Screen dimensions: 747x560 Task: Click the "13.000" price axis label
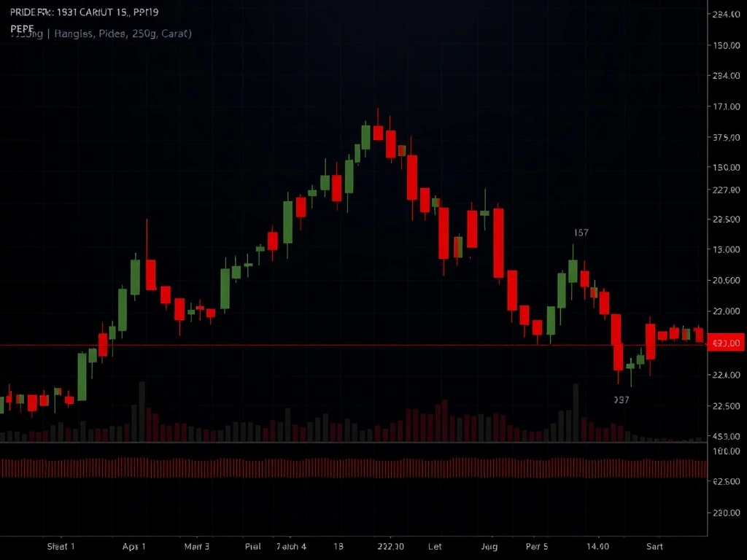click(727, 249)
